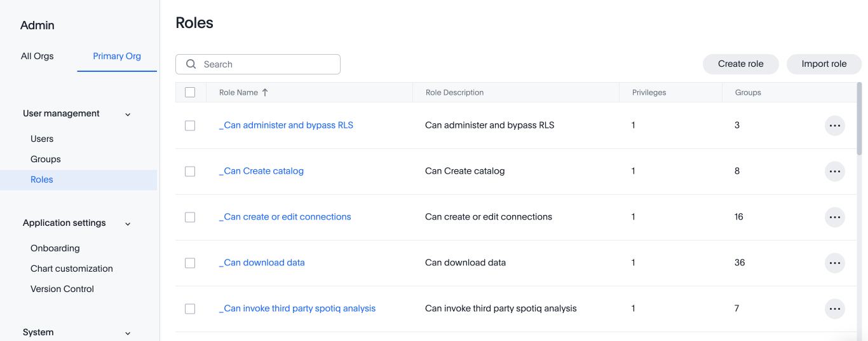Switch to the All Orgs tab

point(37,56)
